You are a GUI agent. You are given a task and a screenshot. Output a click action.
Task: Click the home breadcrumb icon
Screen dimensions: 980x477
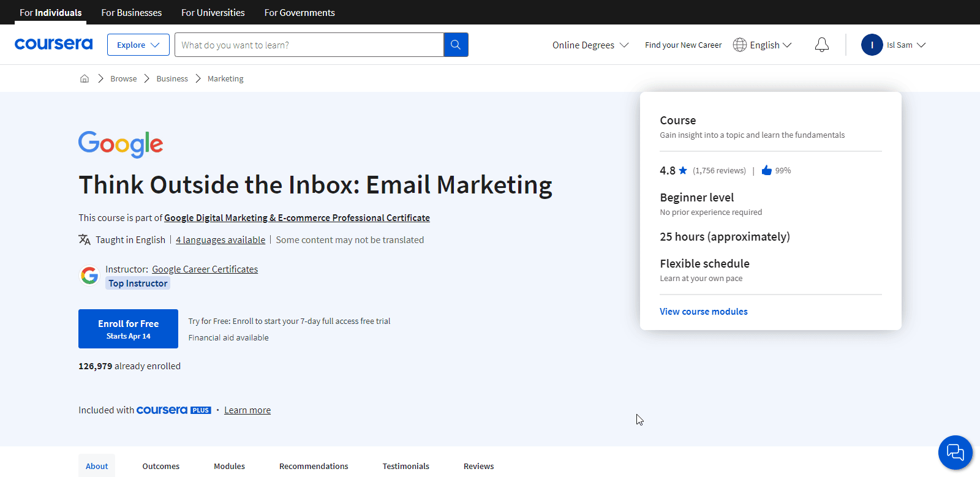click(85, 78)
